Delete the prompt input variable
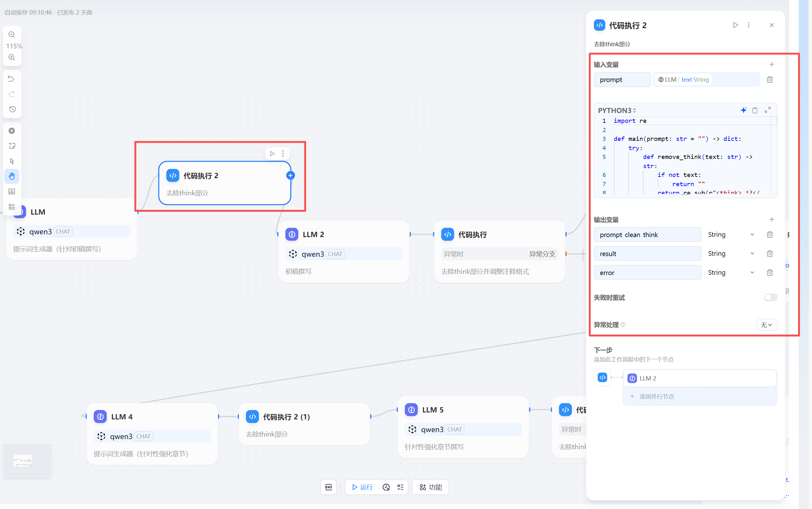The width and height of the screenshot is (812, 509). [770, 79]
